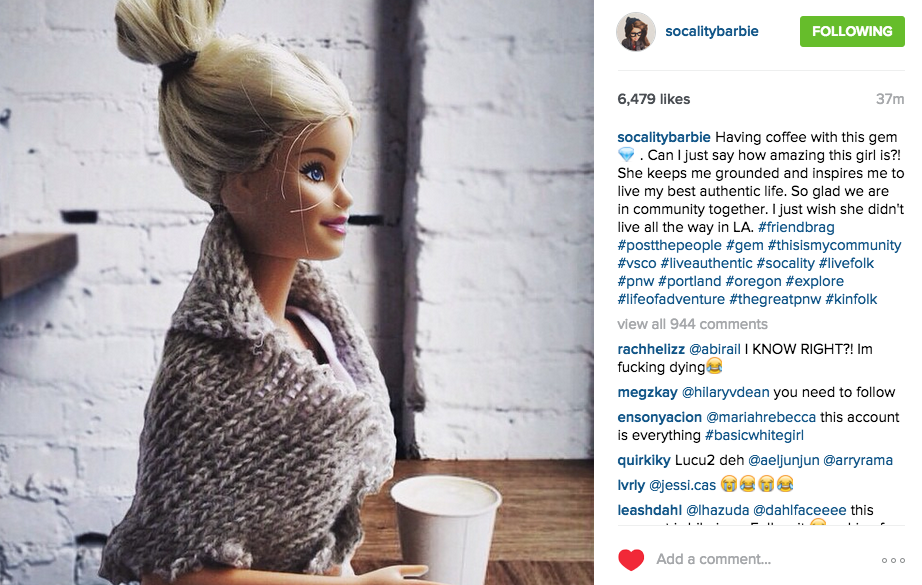Open socalitybarbie username link in header

pos(711,31)
